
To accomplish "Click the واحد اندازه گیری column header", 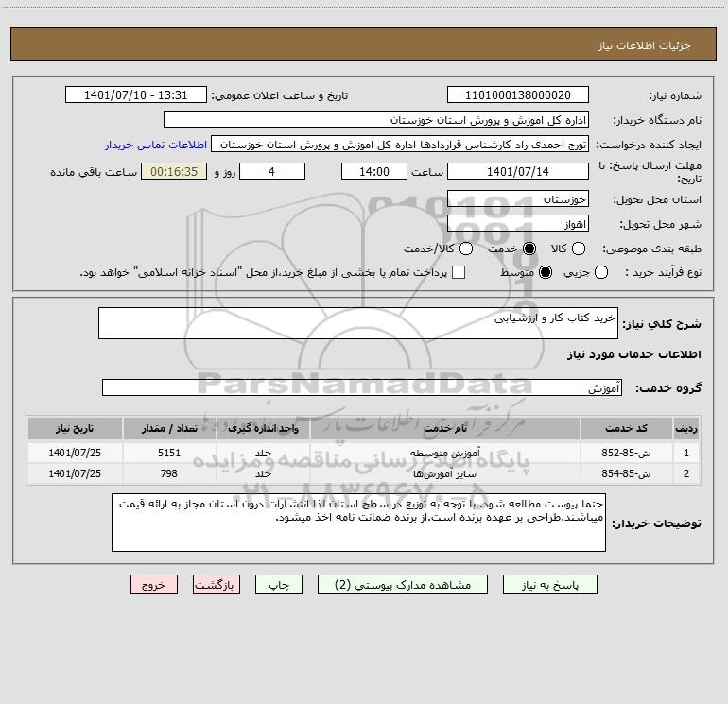I will pos(263,428).
